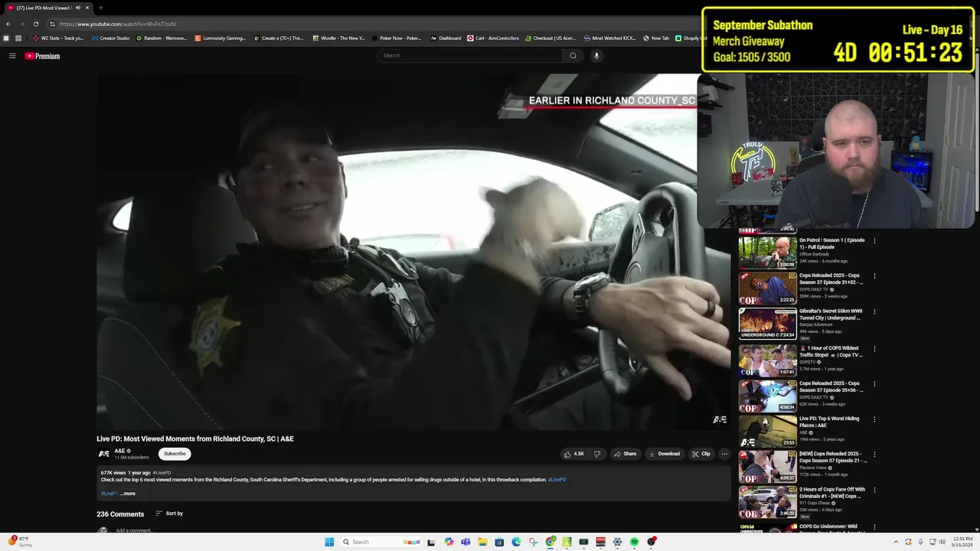Open On Patrol: Season 1 thumbnail
This screenshot has width=980, height=551.
(767, 252)
